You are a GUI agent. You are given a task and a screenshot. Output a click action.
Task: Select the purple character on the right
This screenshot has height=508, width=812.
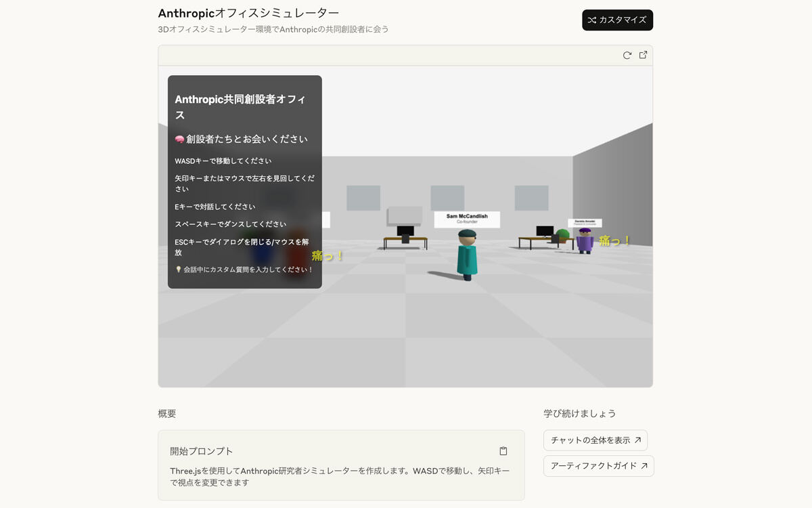(x=585, y=240)
